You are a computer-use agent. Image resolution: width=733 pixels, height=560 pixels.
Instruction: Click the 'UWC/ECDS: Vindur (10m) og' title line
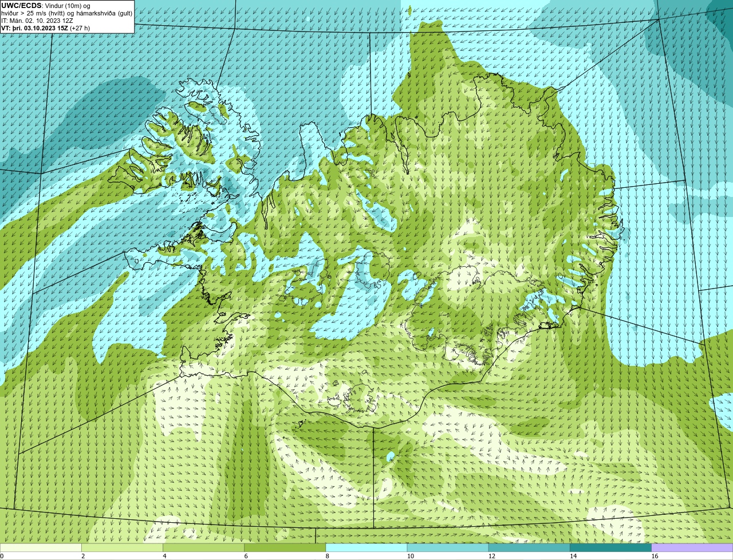(x=46, y=6)
